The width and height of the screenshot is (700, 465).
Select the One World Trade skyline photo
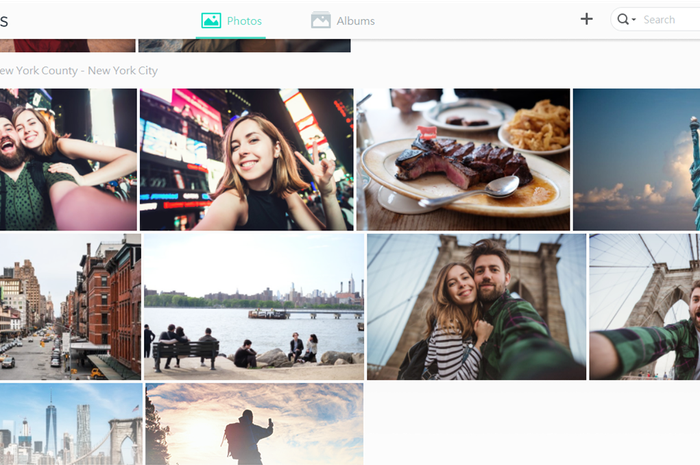(71, 424)
